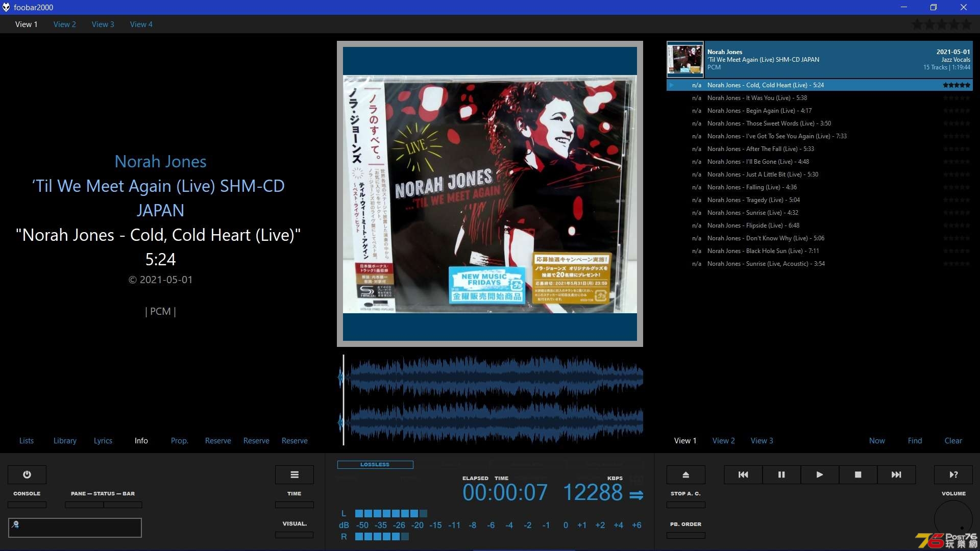The width and height of the screenshot is (980, 551).
Task: Toggle the Stop A. C. indicator bar
Action: point(686,505)
